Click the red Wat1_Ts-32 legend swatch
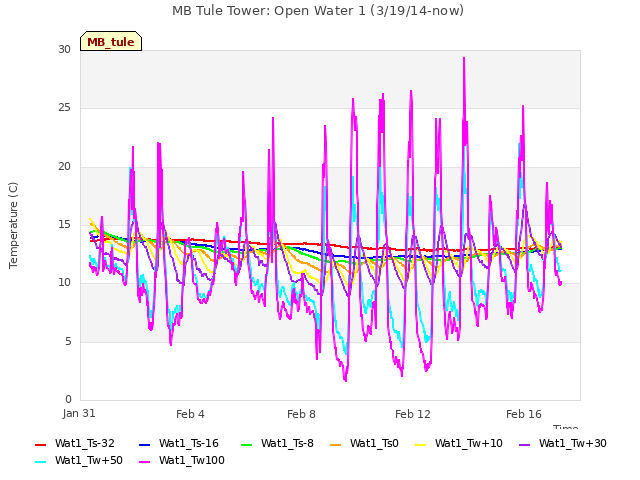 (x=40, y=444)
